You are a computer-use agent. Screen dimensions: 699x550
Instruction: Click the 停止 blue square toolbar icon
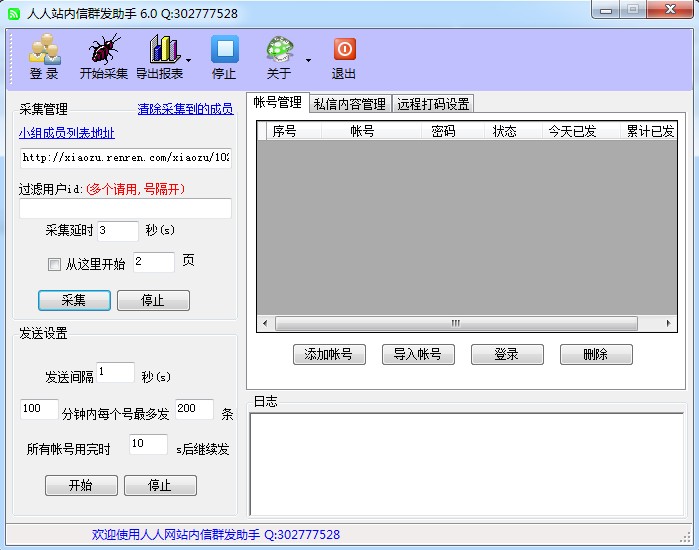[225, 49]
